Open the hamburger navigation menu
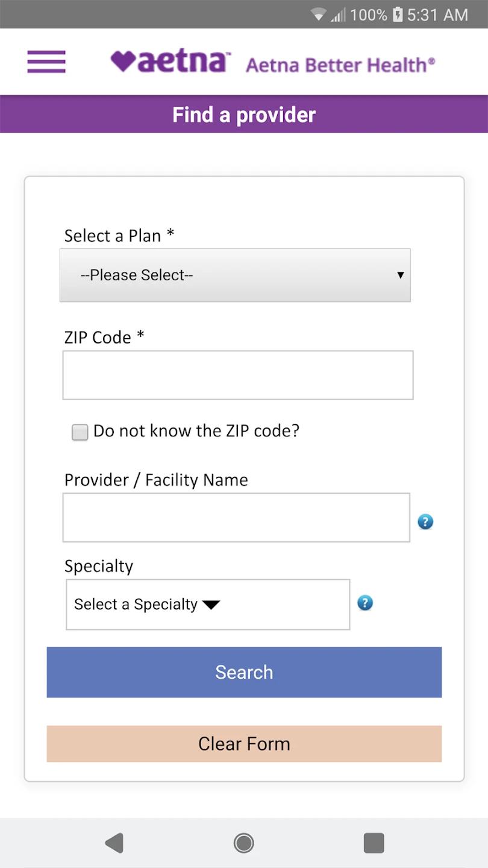Screen dimensions: 488x868 point(46,61)
